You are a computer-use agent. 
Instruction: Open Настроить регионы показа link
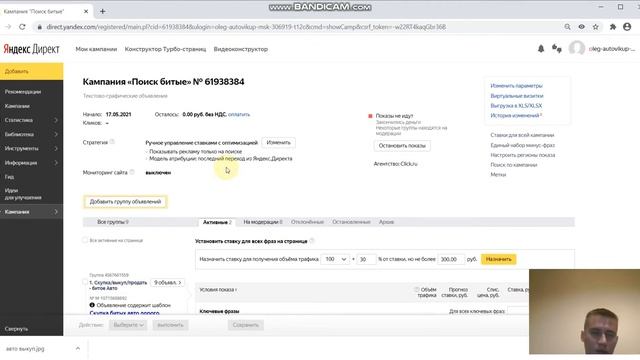click(522, 155)
